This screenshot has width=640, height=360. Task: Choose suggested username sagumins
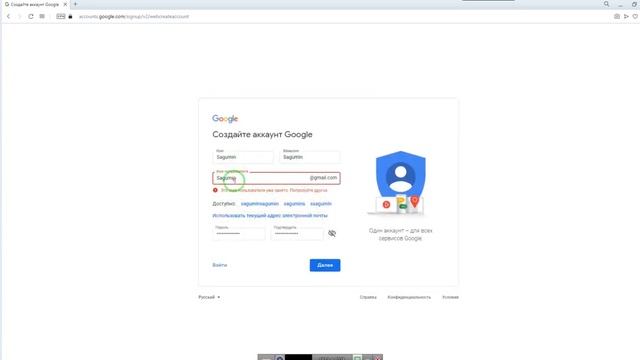tap(294, 204)
